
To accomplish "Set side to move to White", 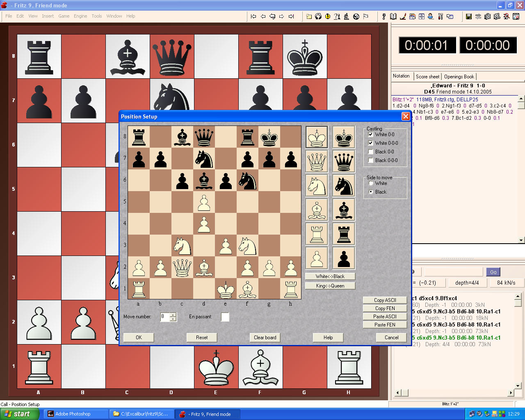I will [x=371, y=183].
